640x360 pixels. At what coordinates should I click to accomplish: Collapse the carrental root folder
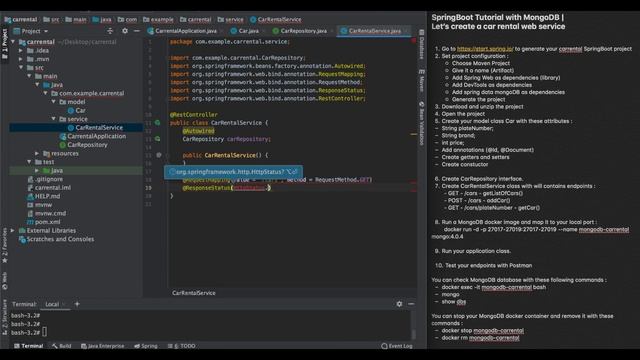13,42
